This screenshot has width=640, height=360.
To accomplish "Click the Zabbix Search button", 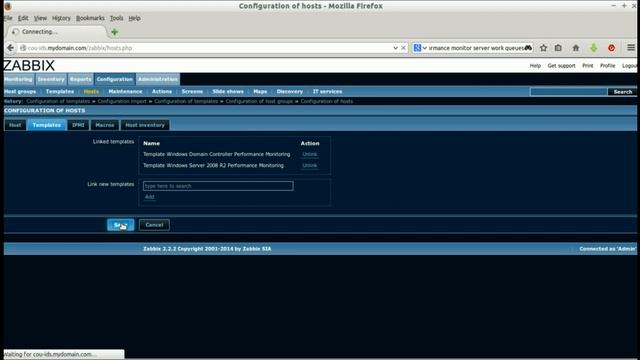I will pos(622,92).
